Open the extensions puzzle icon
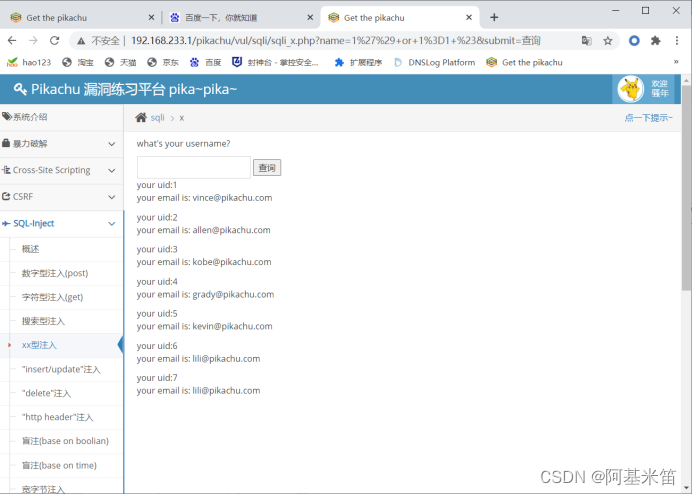Screen dimensions: 692x495 pos(655,41)
